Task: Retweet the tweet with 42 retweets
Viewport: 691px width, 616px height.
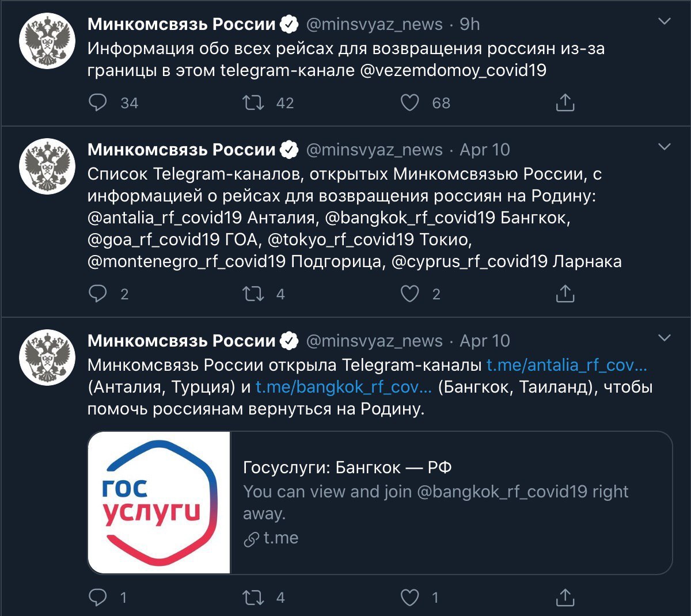Action: click(253, 103)
